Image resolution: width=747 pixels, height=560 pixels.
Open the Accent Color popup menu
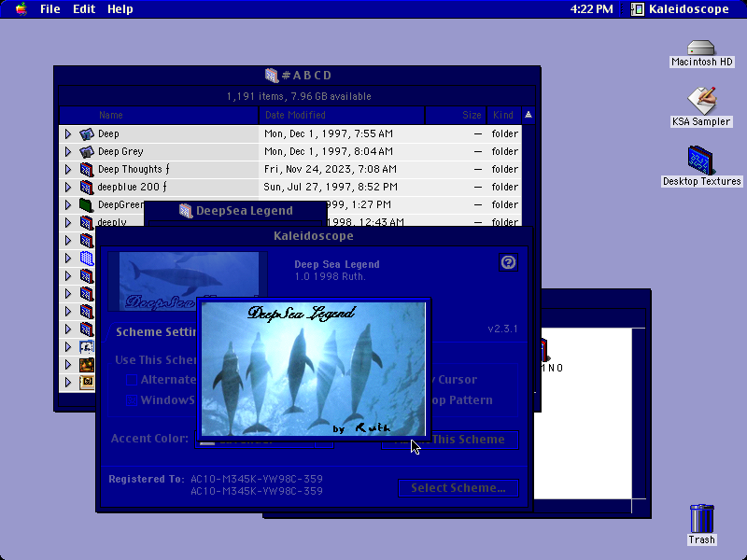pyautogui.click(x=264, y=444)
